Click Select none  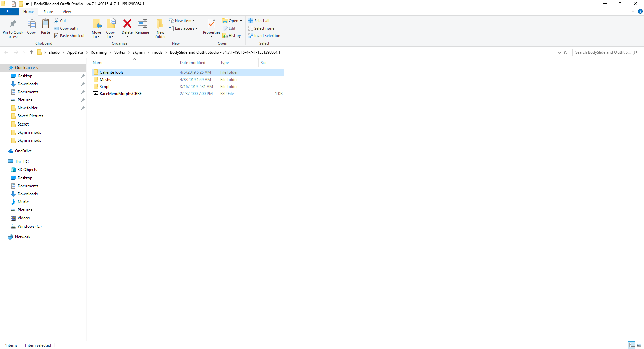pos(261,28)
